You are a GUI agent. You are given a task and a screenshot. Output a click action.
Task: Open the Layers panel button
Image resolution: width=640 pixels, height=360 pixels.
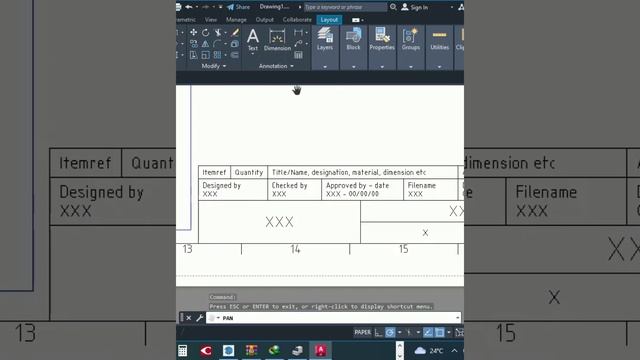click(x=325, y=39)
